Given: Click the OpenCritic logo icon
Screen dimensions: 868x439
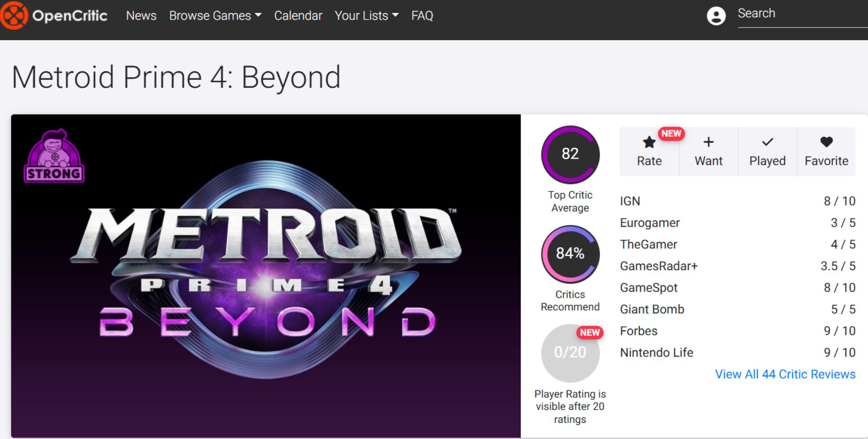Looking at the screenshot, I should [x=15, y=15].
